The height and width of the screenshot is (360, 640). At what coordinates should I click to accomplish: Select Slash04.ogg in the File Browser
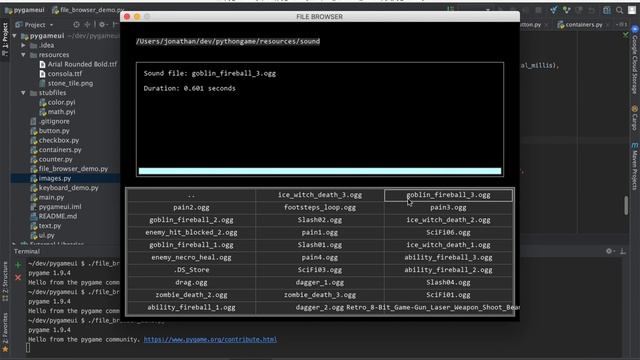(448, 282)
